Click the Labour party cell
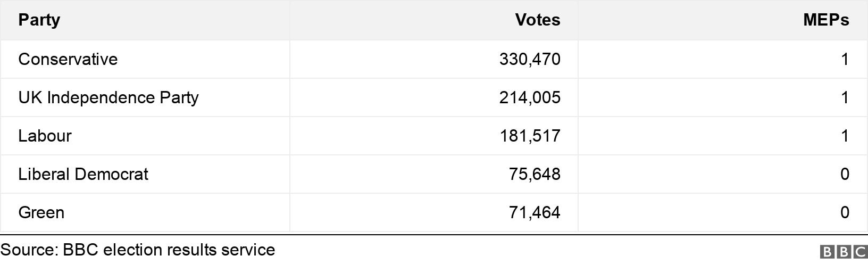The width and height of the screenshot is (868, 264). 45,136
